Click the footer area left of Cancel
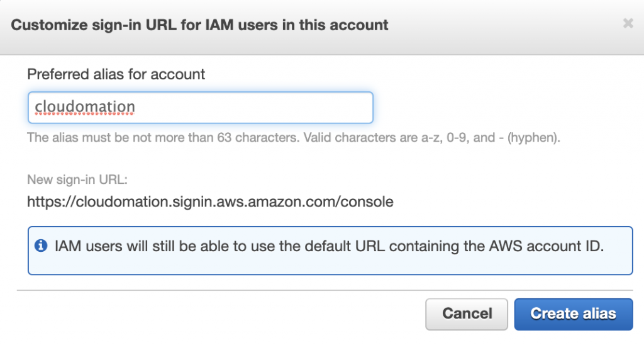The width and height of the screenshot is (644, 345). click(220, 314)
